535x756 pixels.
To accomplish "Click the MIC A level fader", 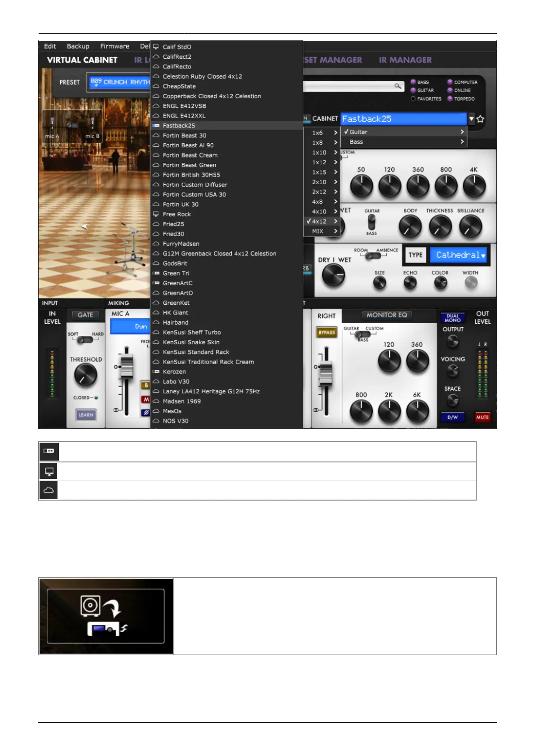I will pos(127,366).
